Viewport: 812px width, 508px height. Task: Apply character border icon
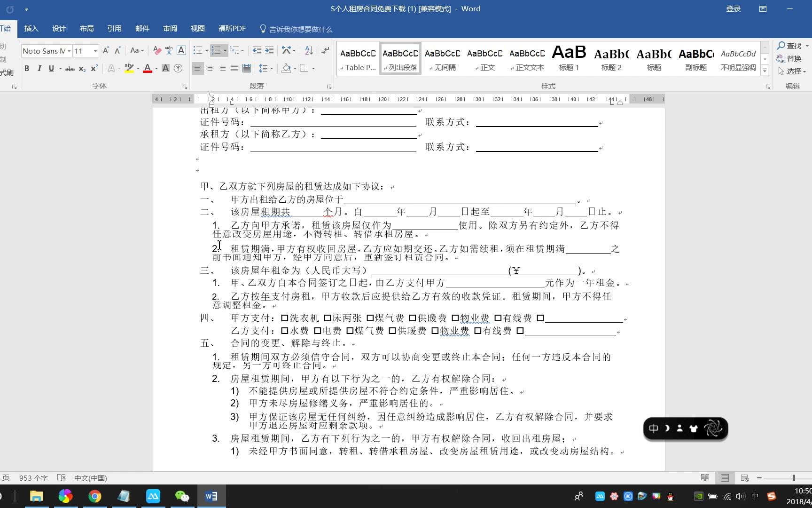[x=181, y=50]
